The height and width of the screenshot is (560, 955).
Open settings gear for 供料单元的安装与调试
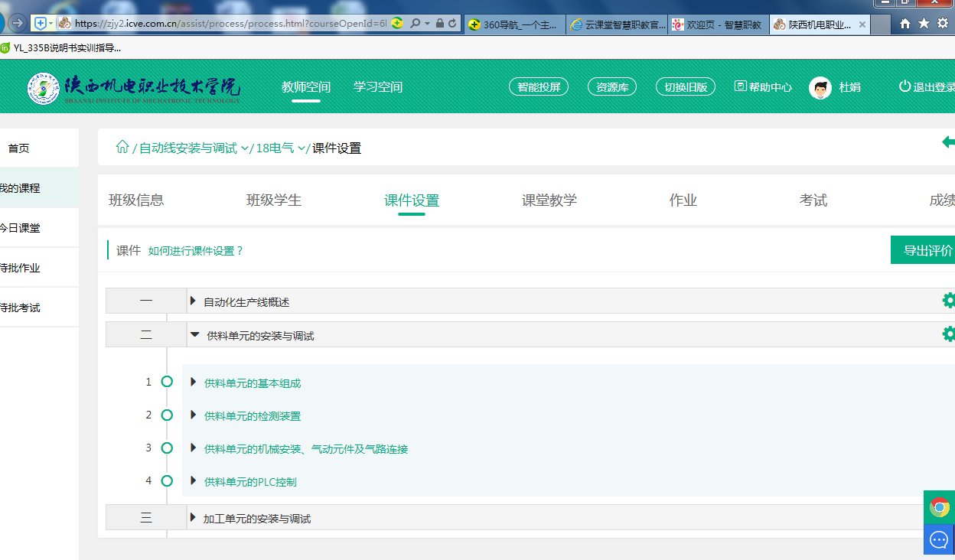(948, 334)
